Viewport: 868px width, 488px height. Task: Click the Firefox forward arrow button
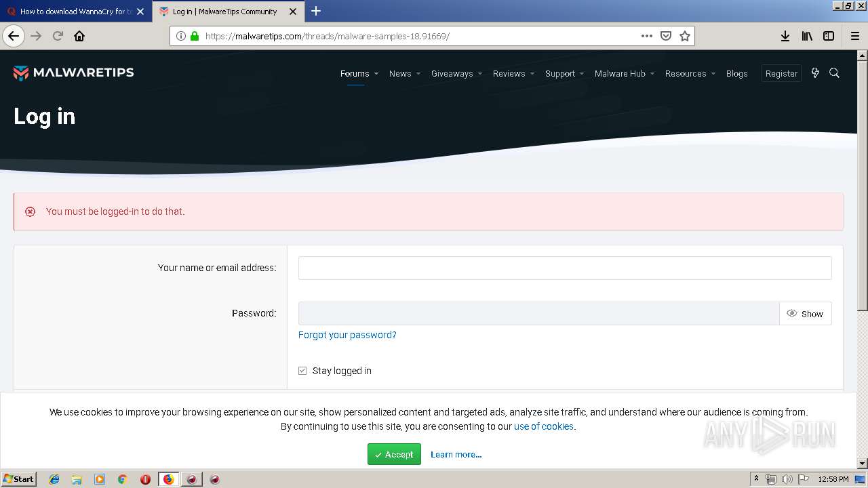click(x=36, y=36)
